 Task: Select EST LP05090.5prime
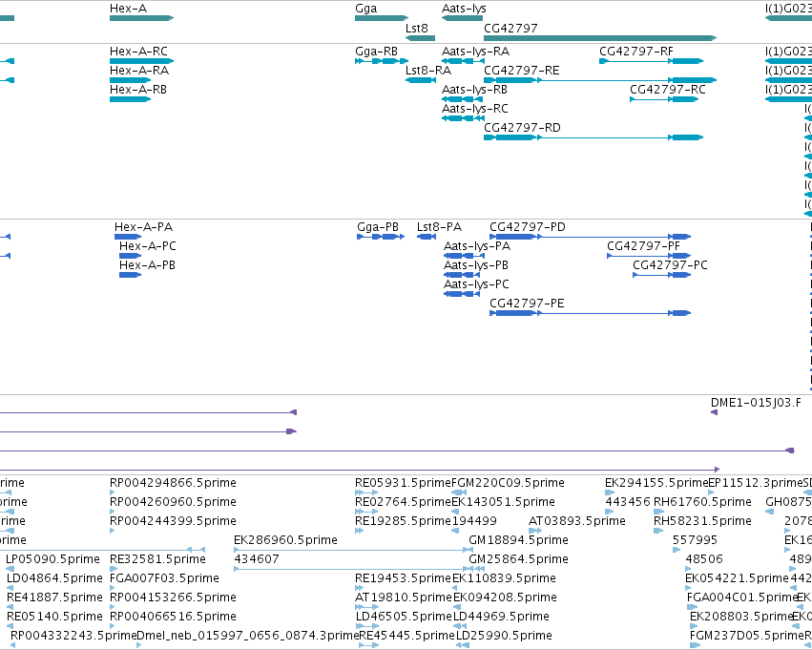pos(10,569)
